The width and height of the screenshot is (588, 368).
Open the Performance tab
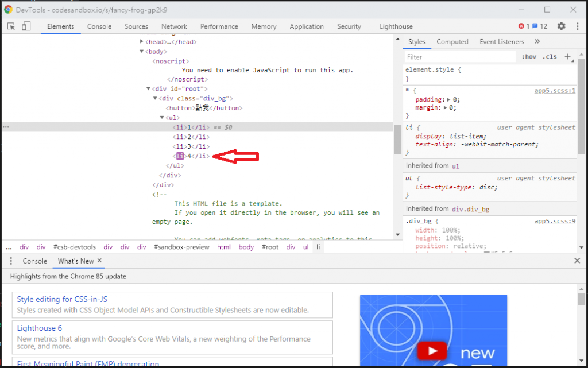pyautogui.click(x=219, y=26)
